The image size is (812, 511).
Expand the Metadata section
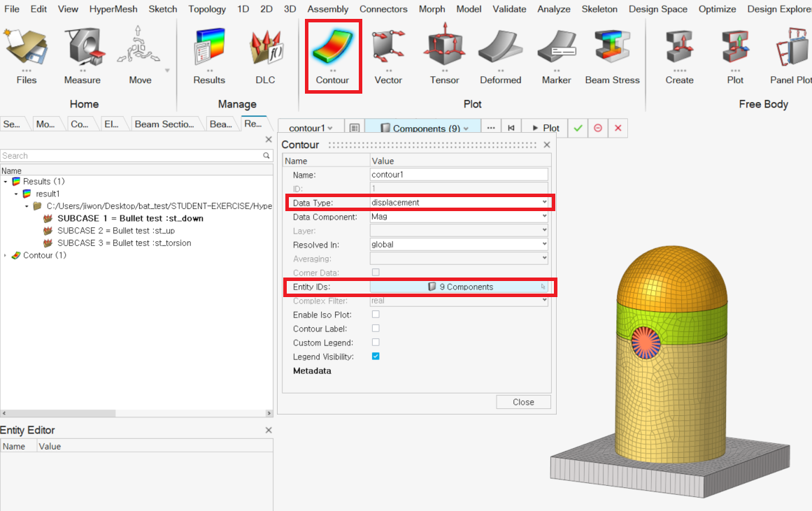click(312, 370)
